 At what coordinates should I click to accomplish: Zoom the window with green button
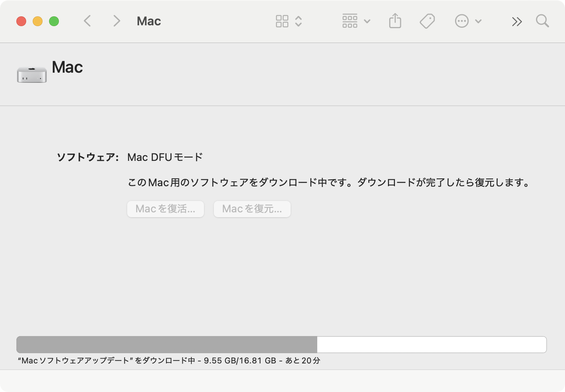click(x=54, y=21)
